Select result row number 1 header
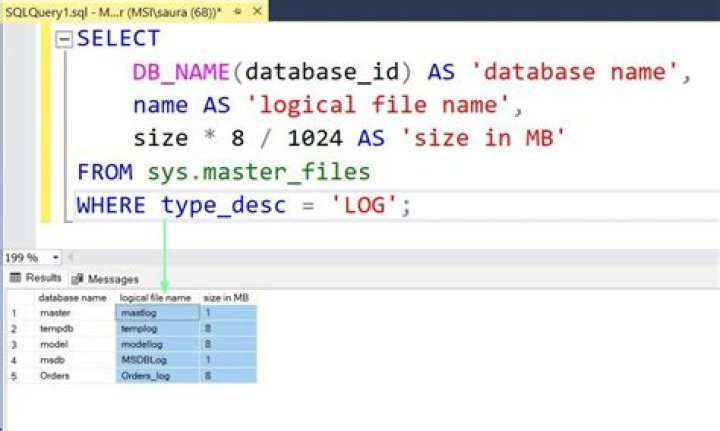The image size is (720, 431). tap(21, 313)
